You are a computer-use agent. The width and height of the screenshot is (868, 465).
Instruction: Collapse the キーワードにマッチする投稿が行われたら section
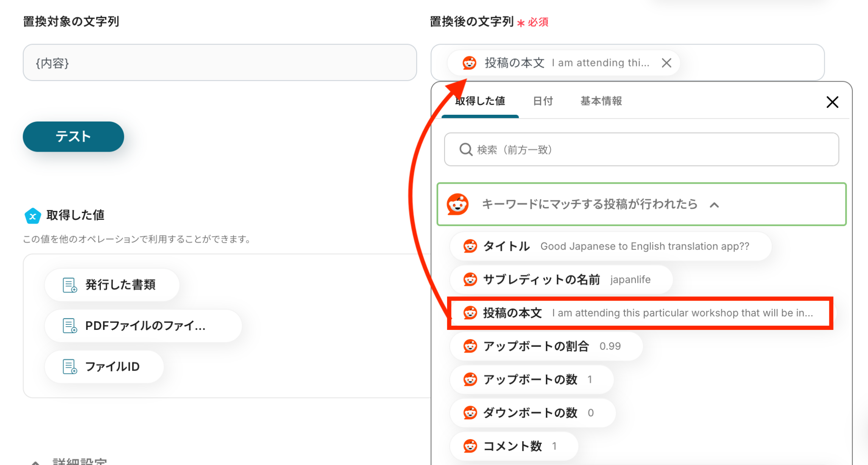tap(714, 205)
